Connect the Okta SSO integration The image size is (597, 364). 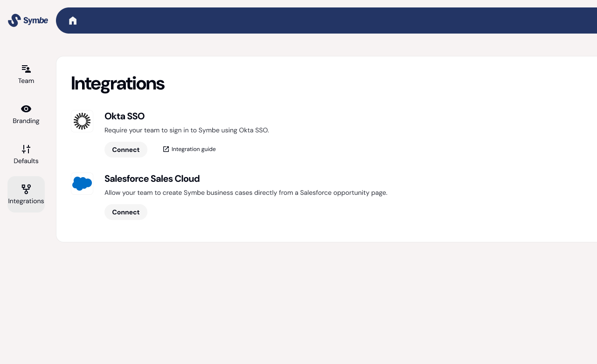pos(126,150)
